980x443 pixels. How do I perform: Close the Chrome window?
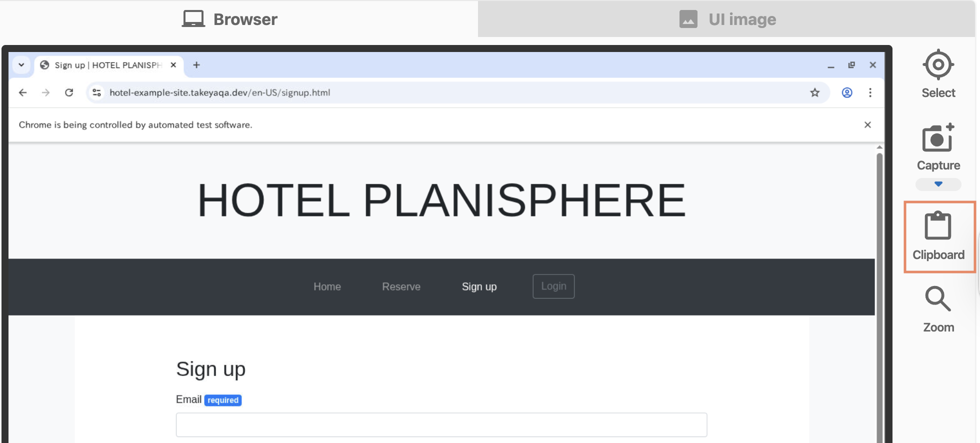[872, 65]
